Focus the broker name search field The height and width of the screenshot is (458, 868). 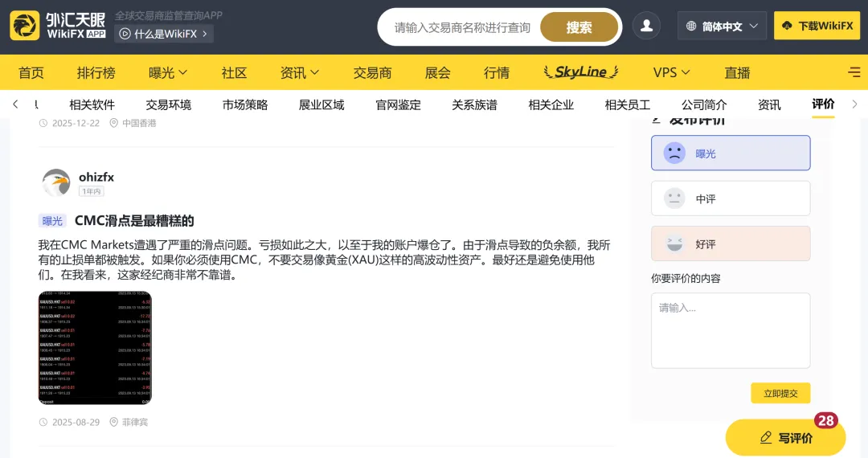pyautogui.click(x=463, y=27)
